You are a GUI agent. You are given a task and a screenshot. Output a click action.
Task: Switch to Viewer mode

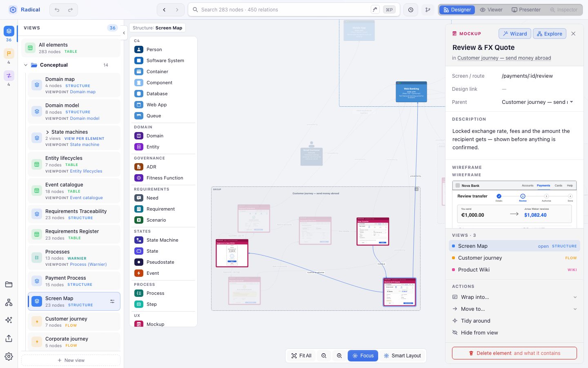(x=491, y=10)
